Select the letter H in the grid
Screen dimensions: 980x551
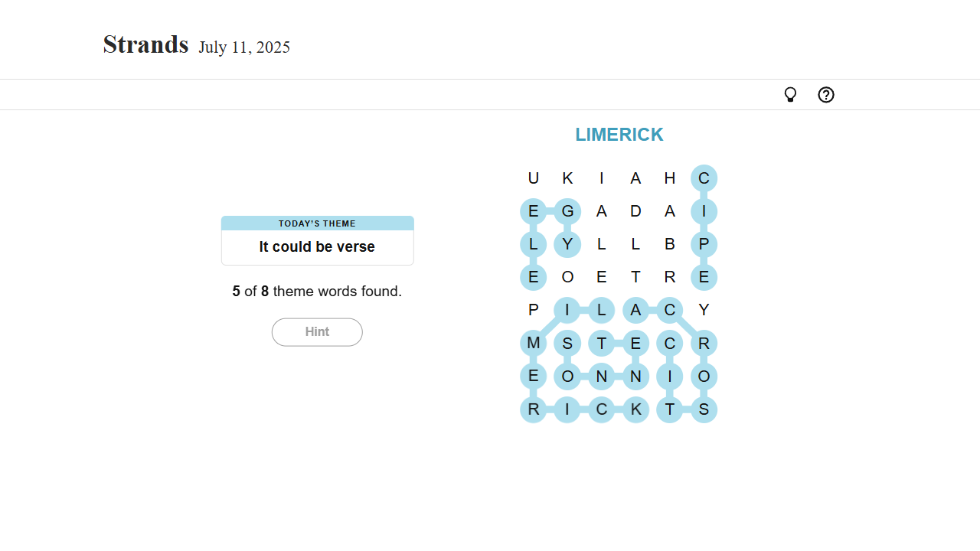[x=670, y=178]
